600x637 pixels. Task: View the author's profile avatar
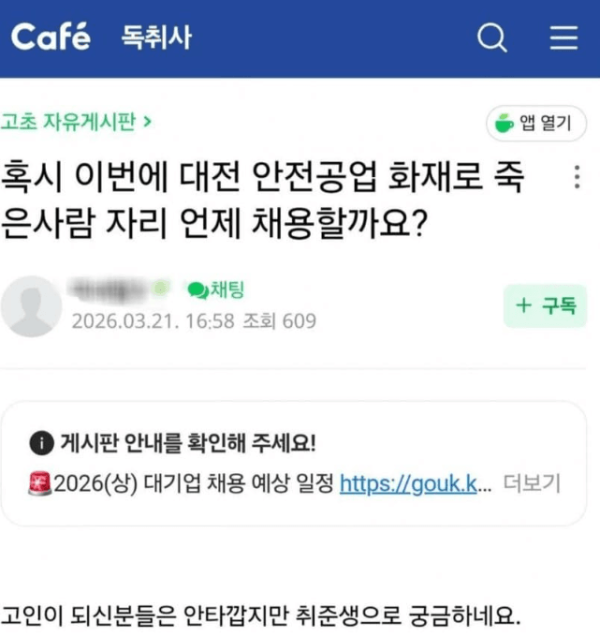30,306
